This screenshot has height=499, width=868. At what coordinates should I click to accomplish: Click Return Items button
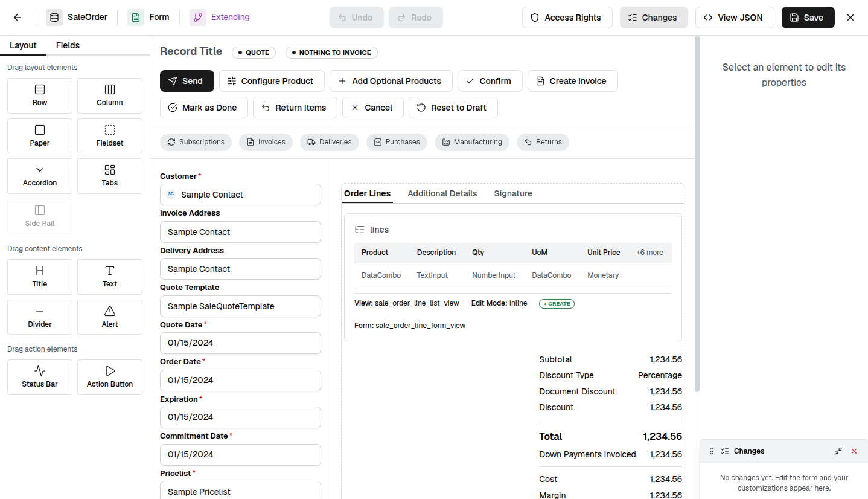[x=295, y=108]
